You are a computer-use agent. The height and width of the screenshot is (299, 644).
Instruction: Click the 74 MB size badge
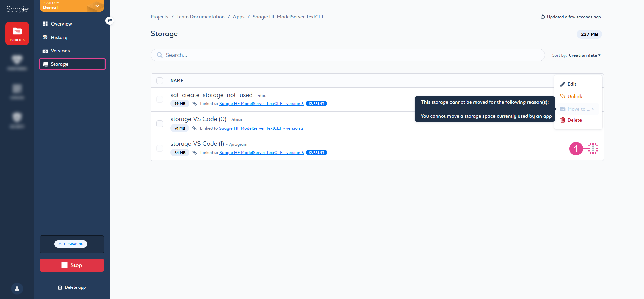point(180,128)
